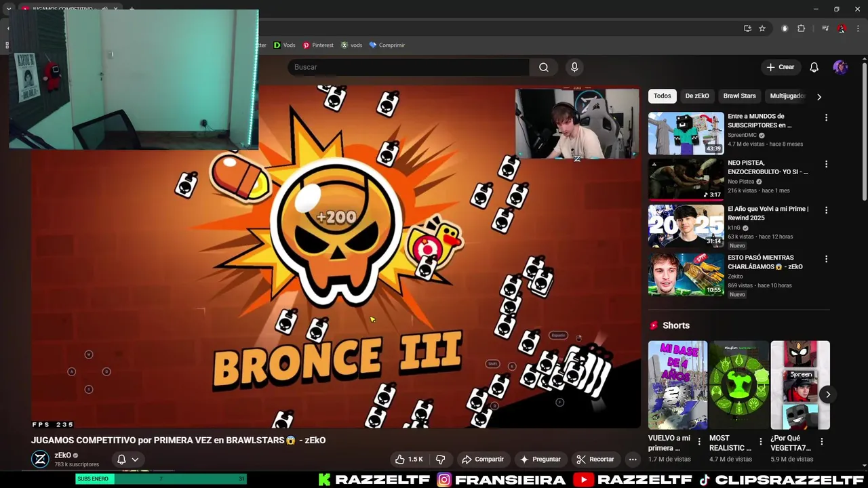Open the Zekito channel link
Image resolution: width=868 pixels, height=488 pixels.
(735, 277)
